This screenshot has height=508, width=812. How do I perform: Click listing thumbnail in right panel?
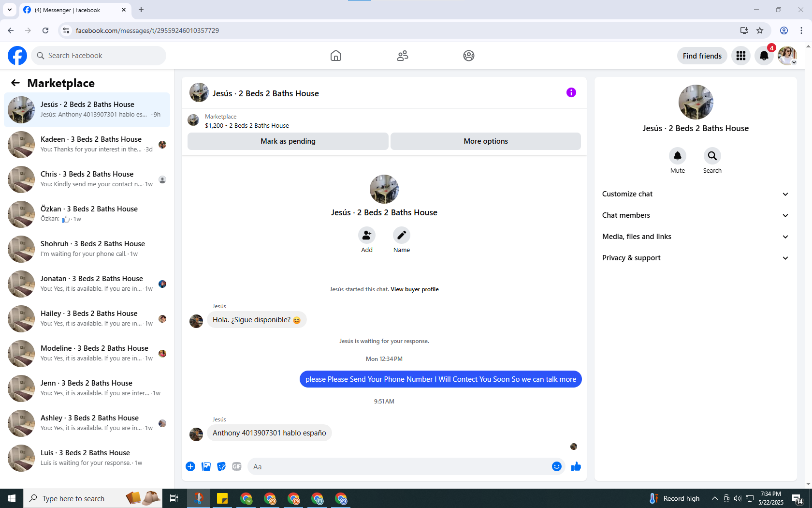coord(696,102)
